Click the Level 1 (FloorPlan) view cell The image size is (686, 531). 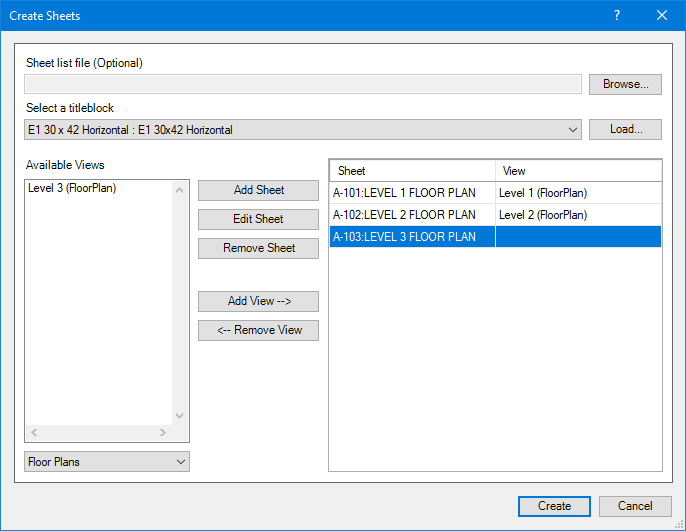click(x=578, y=193)
